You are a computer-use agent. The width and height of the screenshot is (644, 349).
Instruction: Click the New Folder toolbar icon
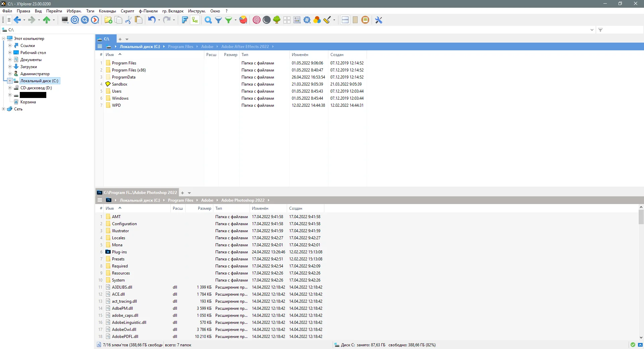108,20
